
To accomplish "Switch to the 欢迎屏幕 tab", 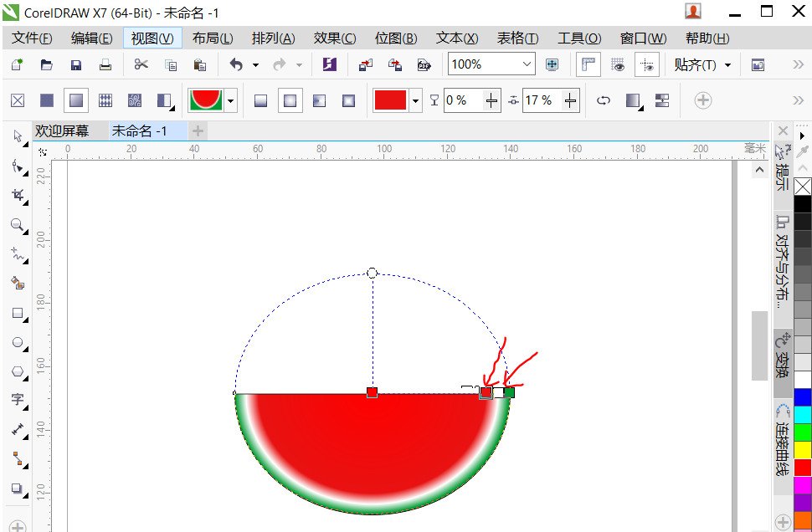I will click(62, 131).
